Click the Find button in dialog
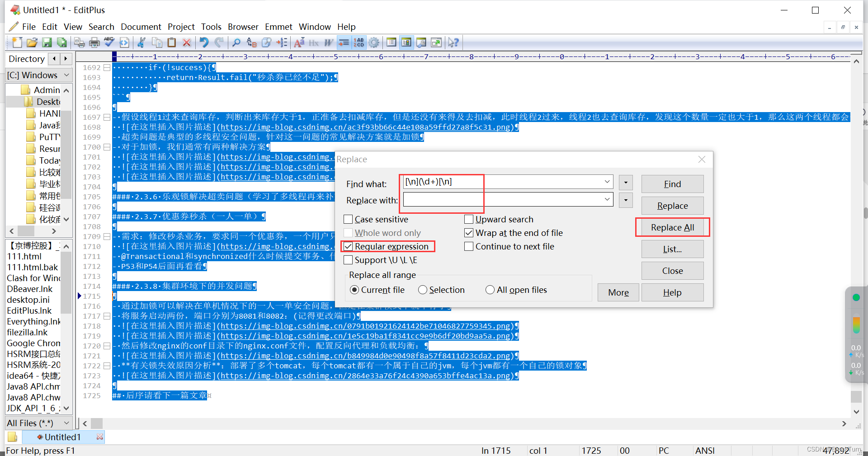 pyautogui.click(x=672, y=184)
